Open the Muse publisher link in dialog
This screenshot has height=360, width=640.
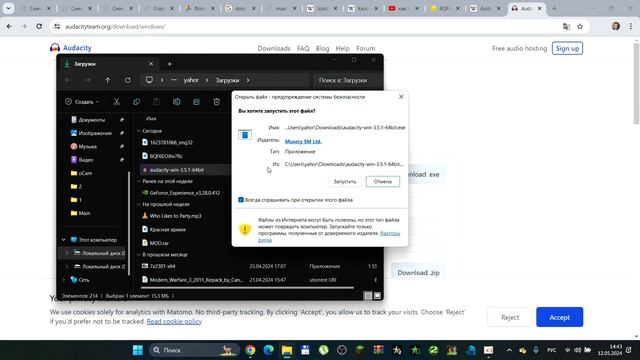tap(303, 142)
